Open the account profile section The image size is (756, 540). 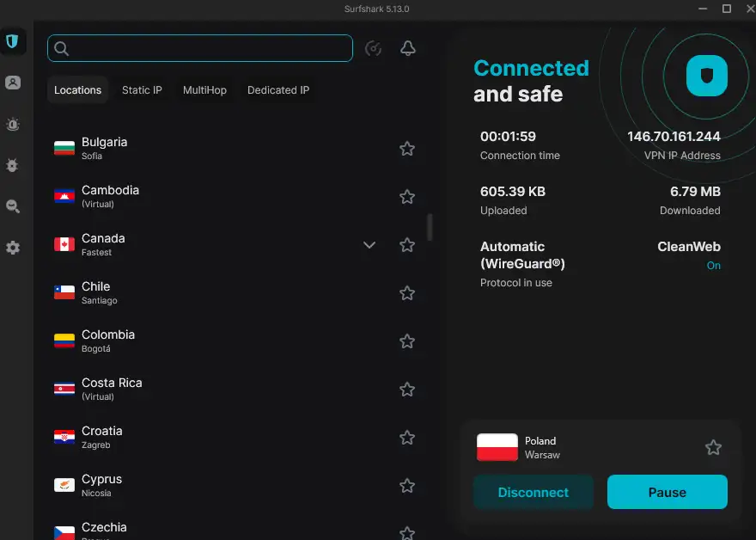13,83
